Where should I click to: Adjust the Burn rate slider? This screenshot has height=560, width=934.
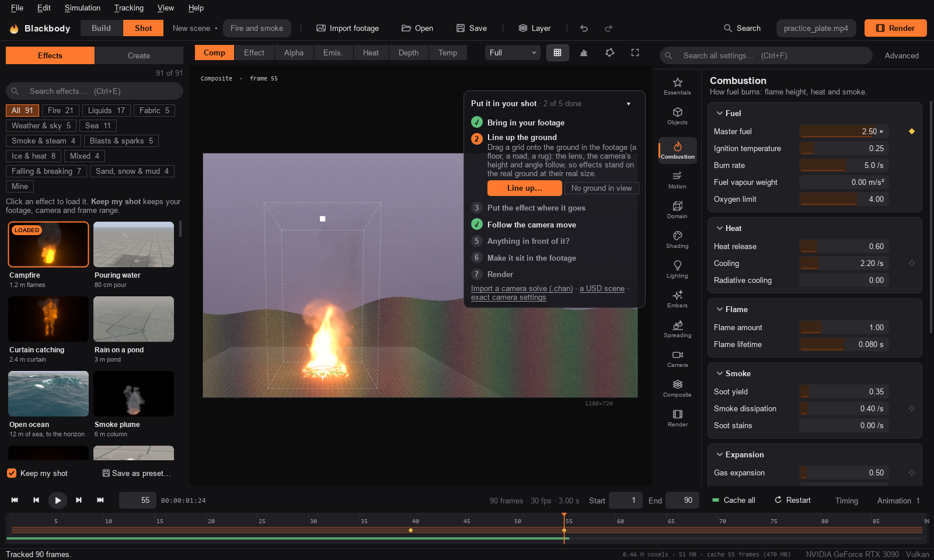click(844, 165)
